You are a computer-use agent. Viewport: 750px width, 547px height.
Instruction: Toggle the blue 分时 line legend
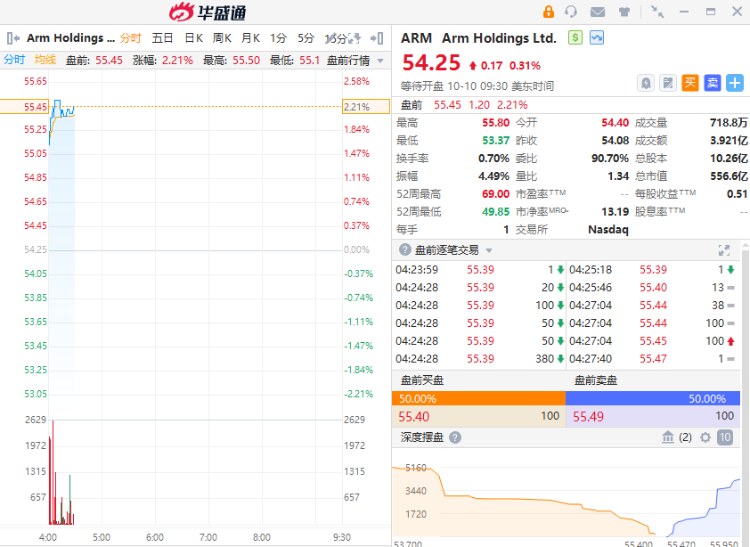pyautogui.click(x=14, y=60)
